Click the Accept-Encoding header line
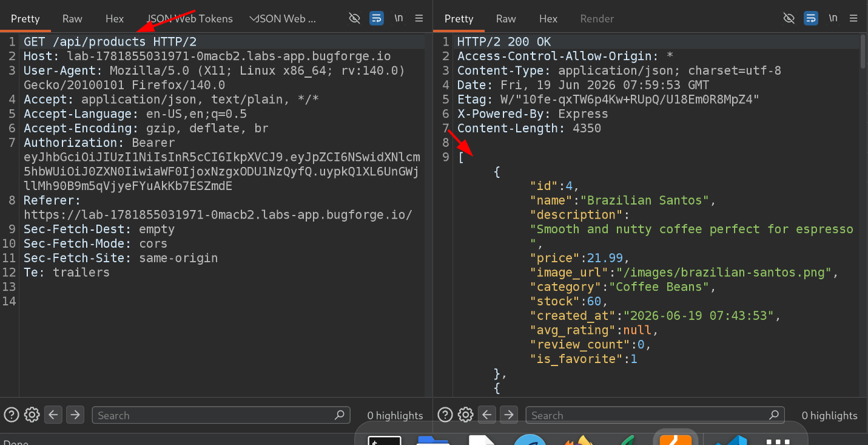This screenshot has width=868, height=445. point(146,129)
